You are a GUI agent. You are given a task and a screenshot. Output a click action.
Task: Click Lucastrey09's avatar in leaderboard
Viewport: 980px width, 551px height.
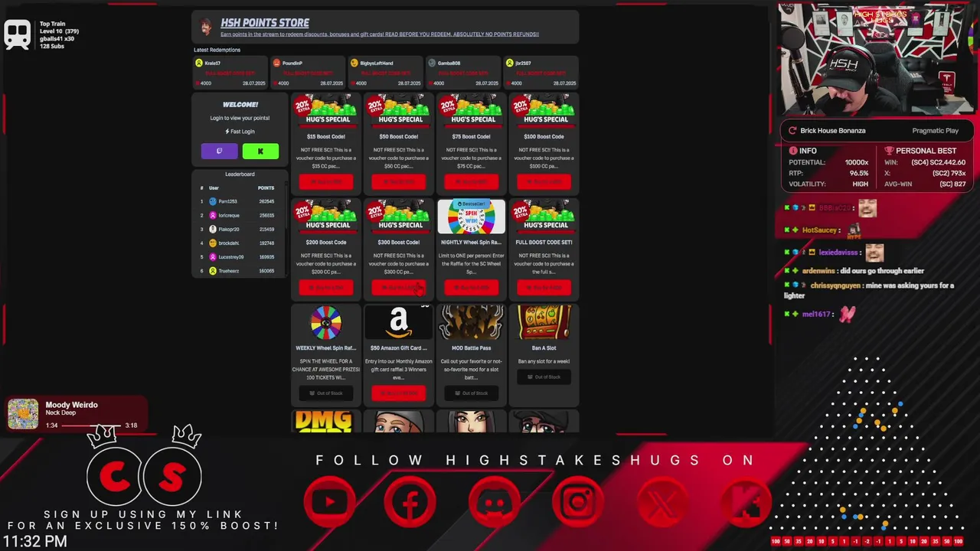click(213, 257)
